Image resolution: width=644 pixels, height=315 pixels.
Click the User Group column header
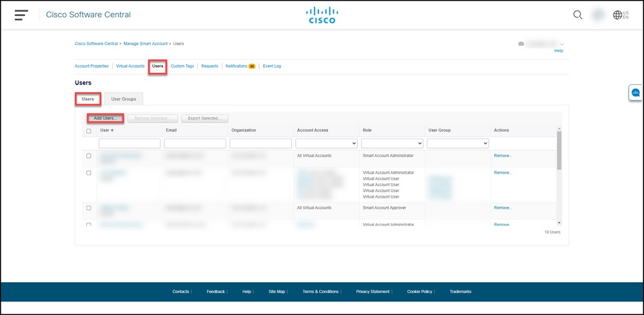pos(440,130)
